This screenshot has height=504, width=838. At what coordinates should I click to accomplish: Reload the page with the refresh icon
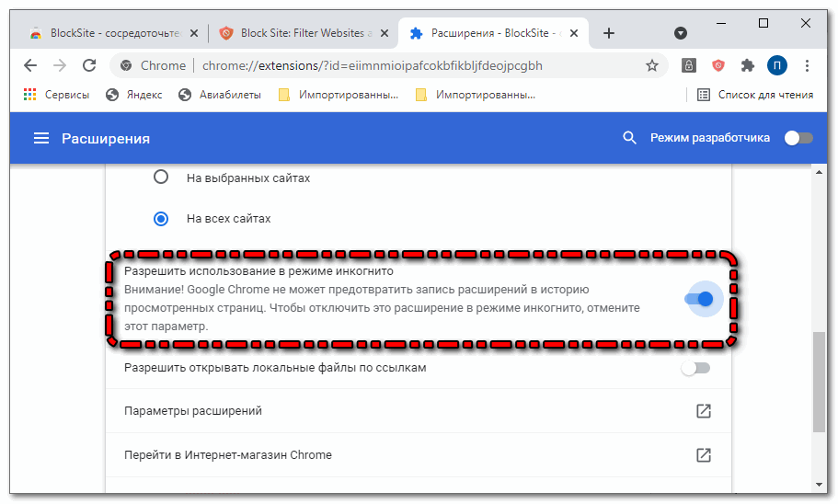click(89, 65)
